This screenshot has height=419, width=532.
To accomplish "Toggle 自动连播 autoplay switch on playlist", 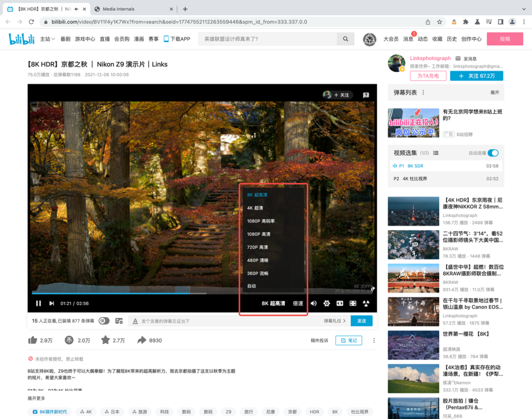I will tap(492, 153).
